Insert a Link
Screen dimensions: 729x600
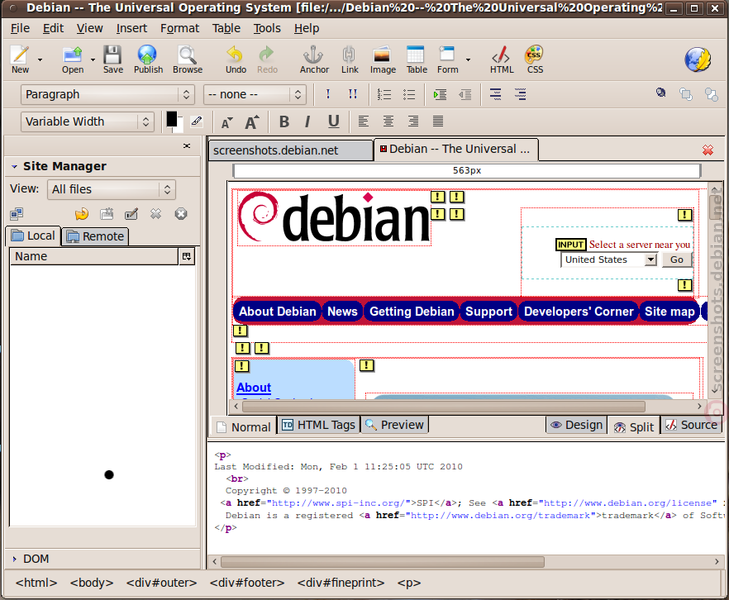[x=349, y=59]
